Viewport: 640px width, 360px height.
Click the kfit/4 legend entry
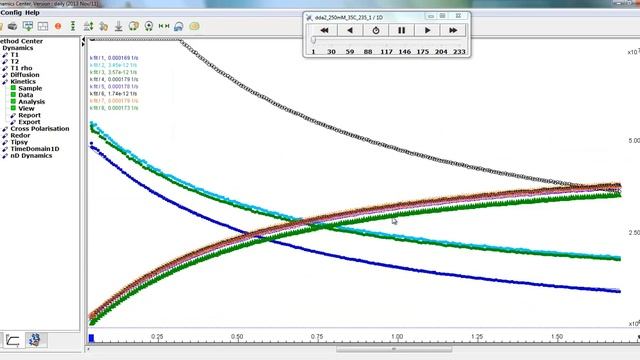coord(114,80)
